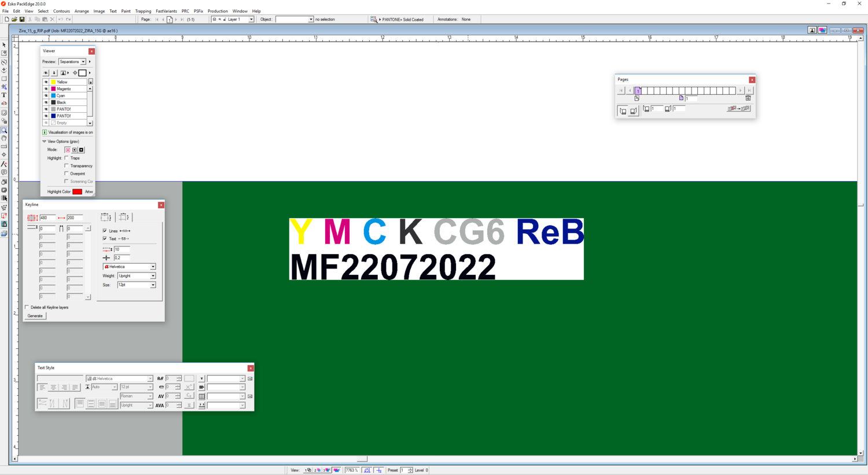Image resolution: width=868 pixels, height=475 pixels.
Task: Click the PANTONE+ Solid Coated selector
Action: click(400, 19)
